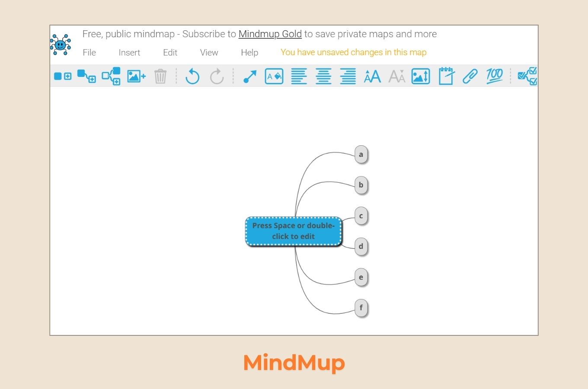Select the central root node
This screenshot has width=588, height=389.
pos(294,231)
